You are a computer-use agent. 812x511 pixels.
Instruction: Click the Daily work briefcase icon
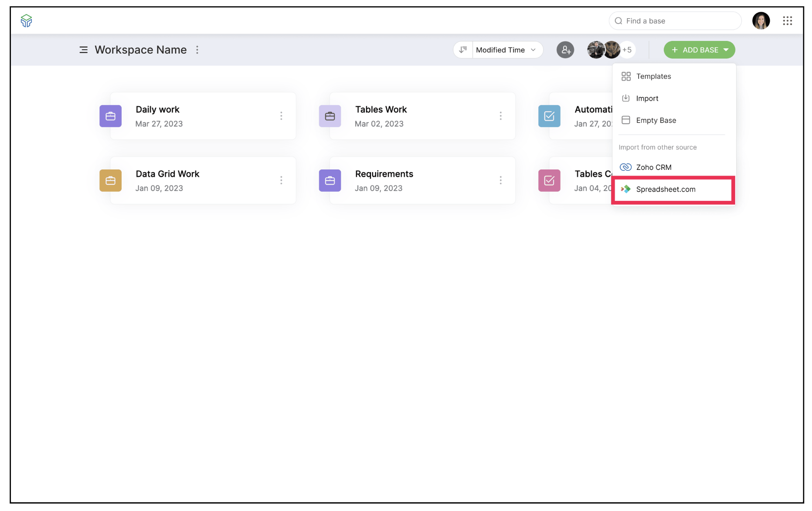[x=110, y=116]
